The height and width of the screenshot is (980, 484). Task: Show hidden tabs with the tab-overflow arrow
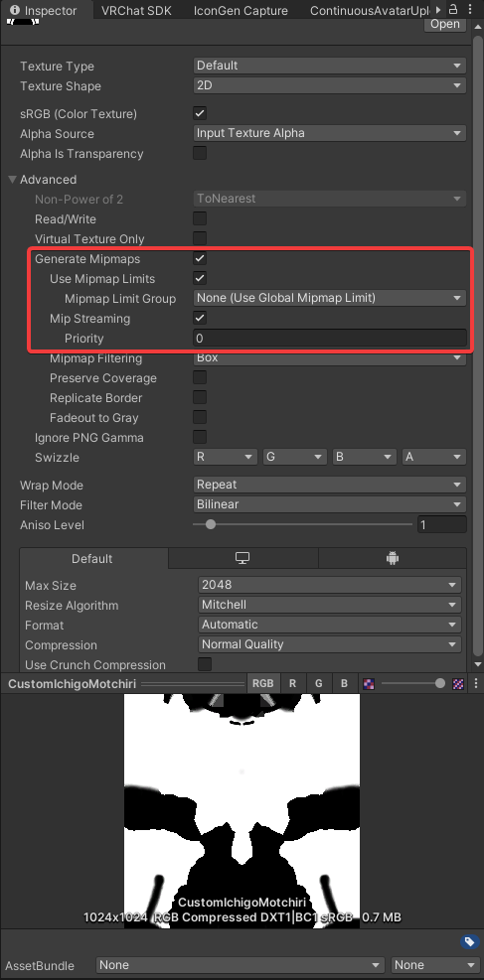click(439, 9)
